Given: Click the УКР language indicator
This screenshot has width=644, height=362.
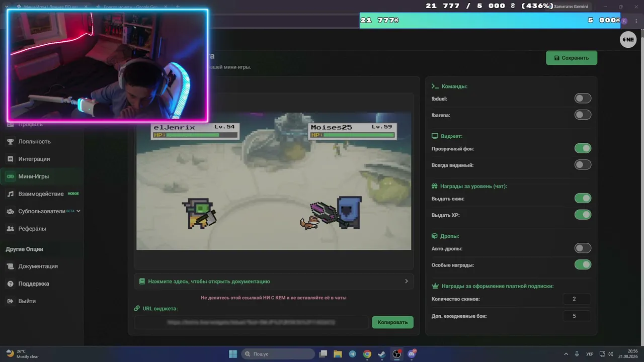Looking at the screenshot, I should 590,354.
